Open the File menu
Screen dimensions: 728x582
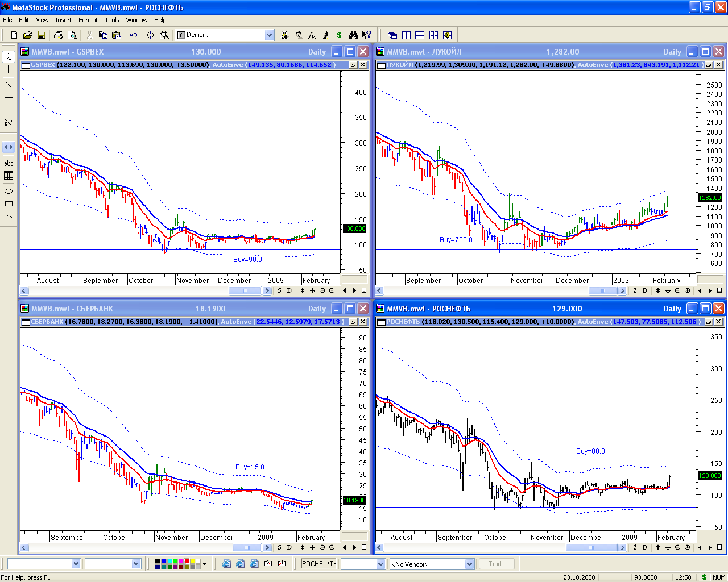pyautogui.click(x=7, y=20)
